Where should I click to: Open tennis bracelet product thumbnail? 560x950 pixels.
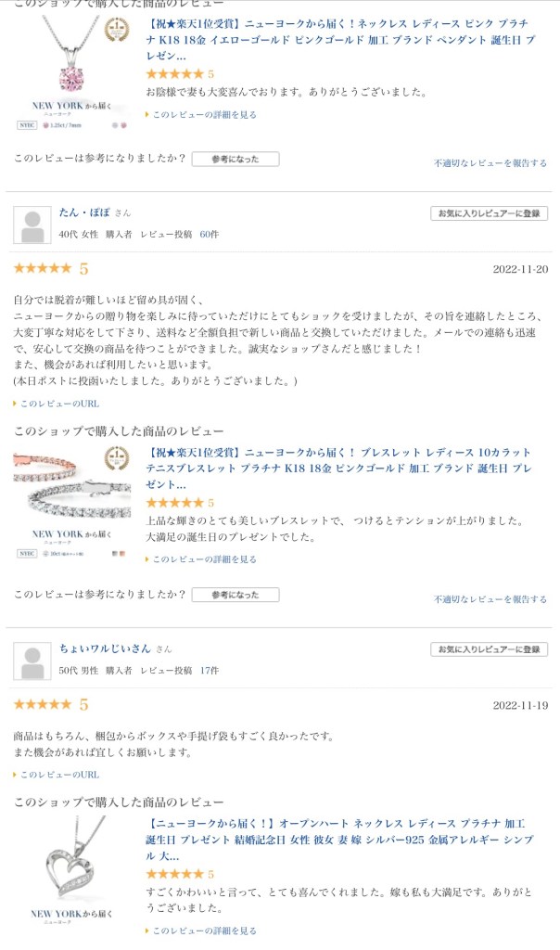tap(72, 502)
